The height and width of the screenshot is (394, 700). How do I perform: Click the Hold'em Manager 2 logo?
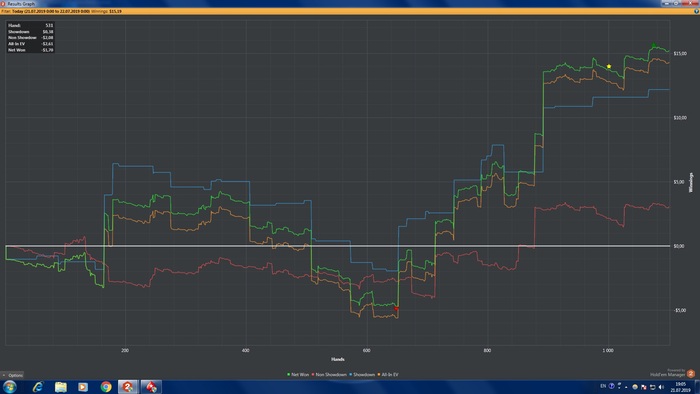pos(691,373)
